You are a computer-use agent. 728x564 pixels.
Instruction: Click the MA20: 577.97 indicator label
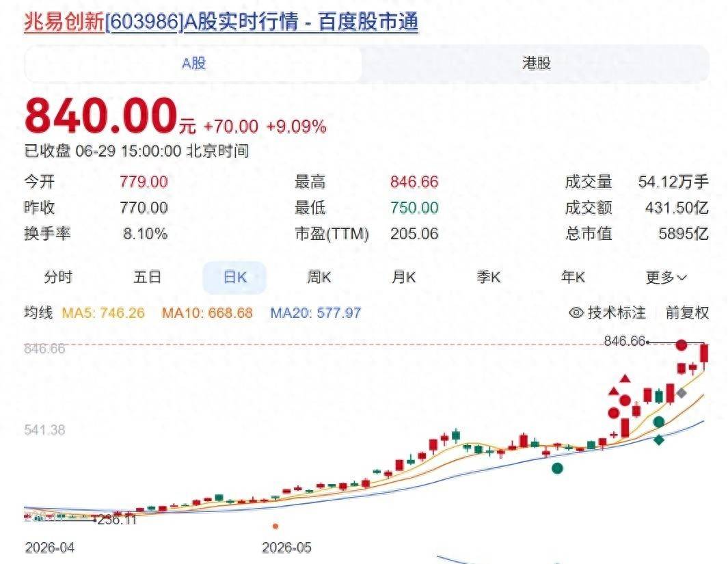[x=316, y=313]
